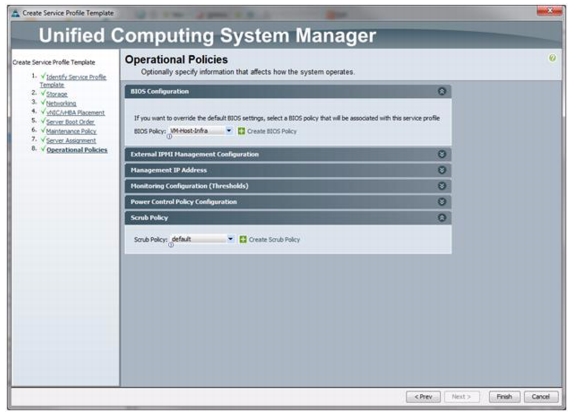Click the green help question mark icon
This screenshot has width=576, height=414.
point(552,58)
